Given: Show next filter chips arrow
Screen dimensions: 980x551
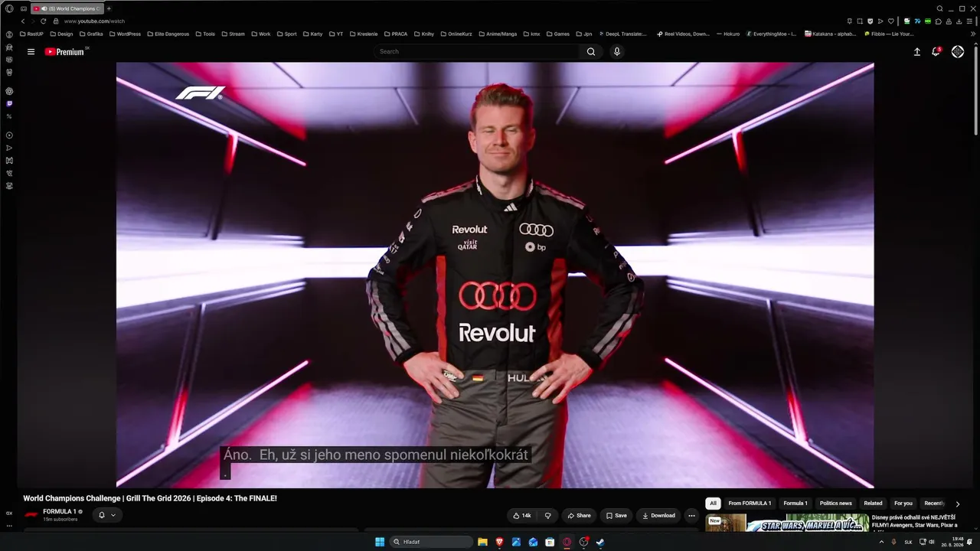Looking at the screenshot, I should pyautogui.click(x=957, y=504).
